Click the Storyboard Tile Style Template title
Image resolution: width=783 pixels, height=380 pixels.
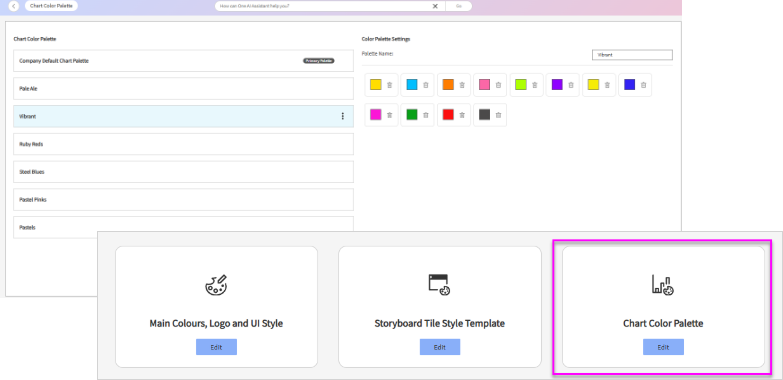[x=439, y=324]
